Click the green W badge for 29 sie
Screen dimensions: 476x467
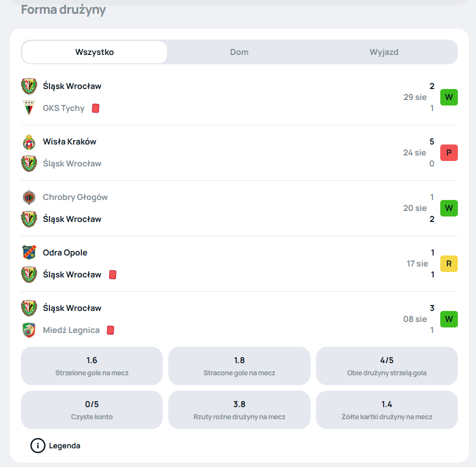[x=449, y=97]
